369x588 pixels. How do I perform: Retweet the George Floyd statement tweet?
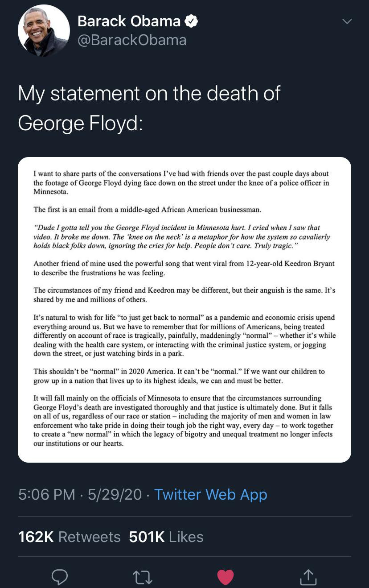pyautogui.click(x=143, y=577)
